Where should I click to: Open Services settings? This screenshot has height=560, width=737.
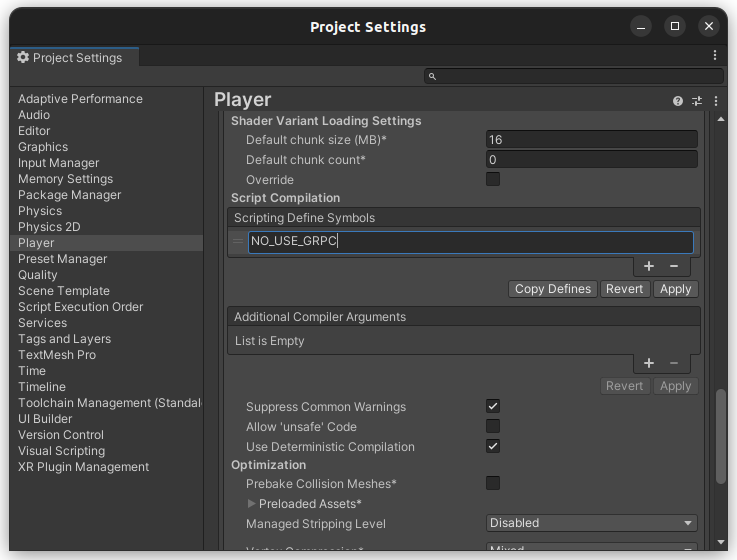click(42, 323)
